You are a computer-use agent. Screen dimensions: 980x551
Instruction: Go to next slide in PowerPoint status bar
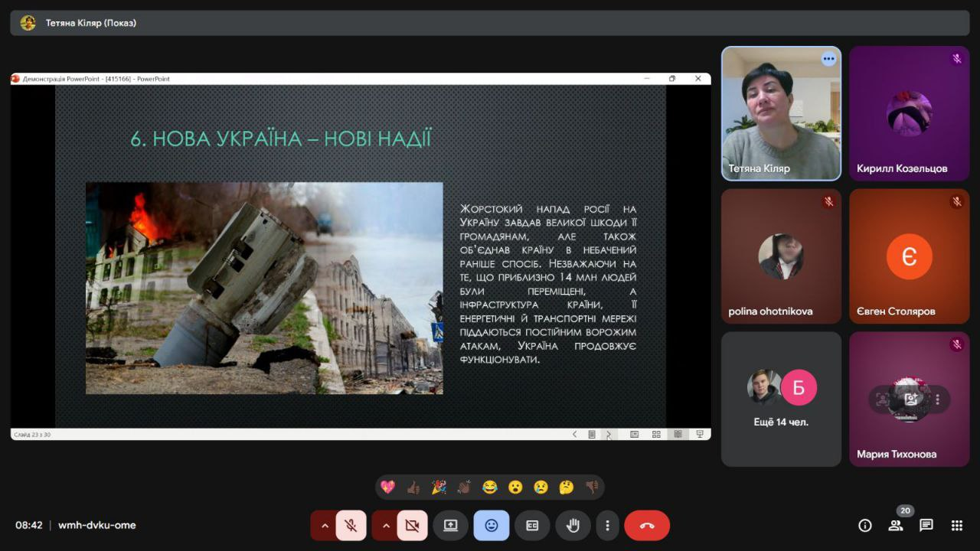[x=609, y=434]
